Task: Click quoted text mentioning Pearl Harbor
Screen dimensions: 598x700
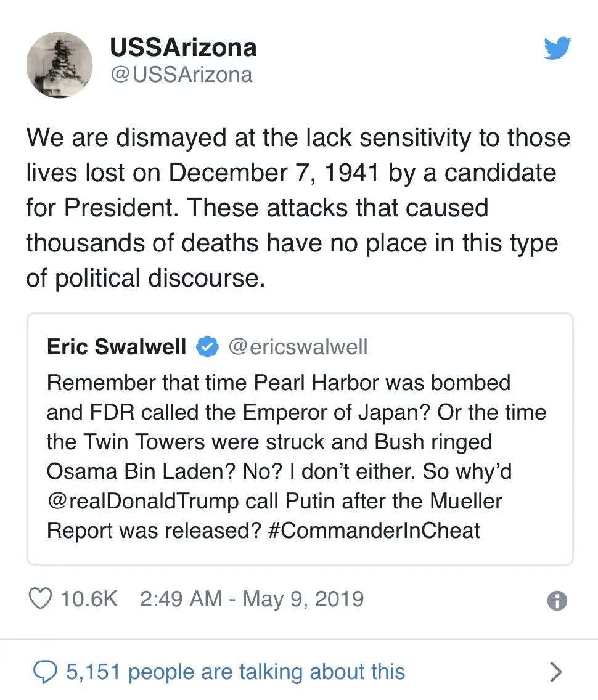Action: coord(278,383)
